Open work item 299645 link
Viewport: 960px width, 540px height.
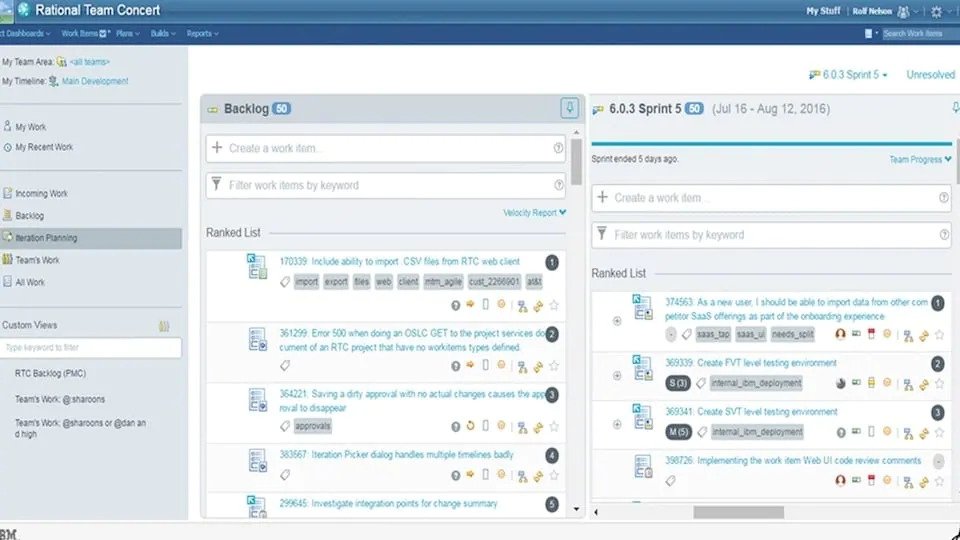pos(388,504)
